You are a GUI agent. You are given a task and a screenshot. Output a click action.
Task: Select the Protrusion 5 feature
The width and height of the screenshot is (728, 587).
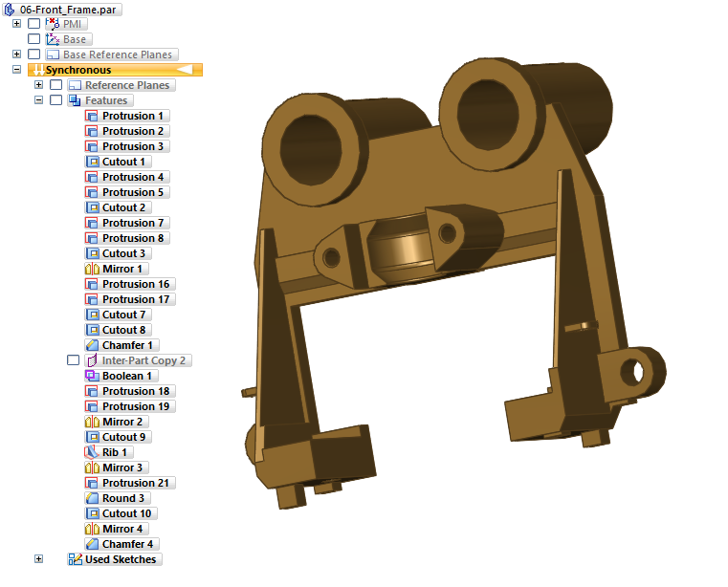click(126, 192)
